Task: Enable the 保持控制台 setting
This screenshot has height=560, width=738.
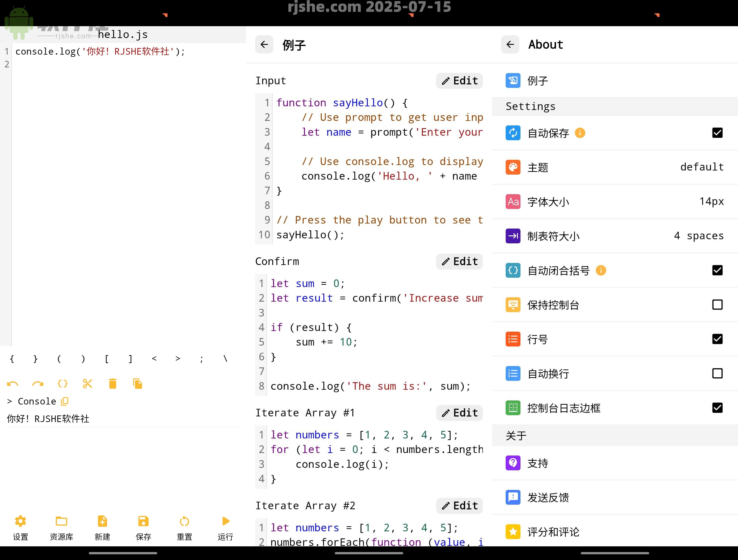Action: coord(717,305)
